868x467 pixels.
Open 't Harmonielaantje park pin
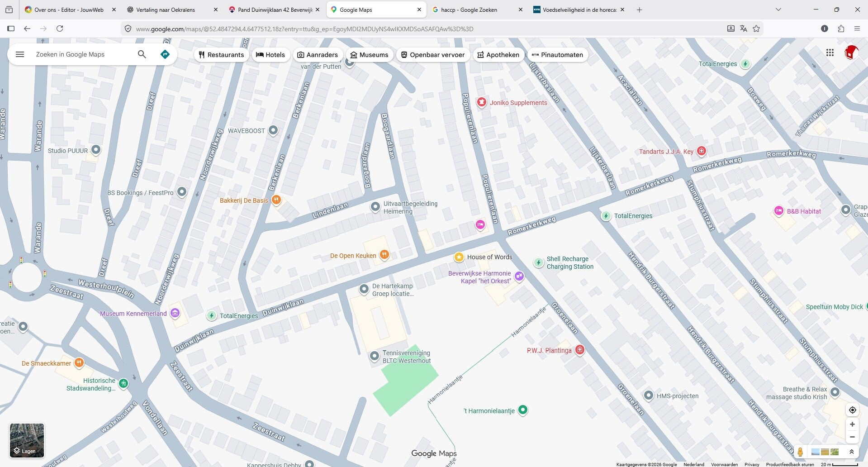click(x=523, y=410)
